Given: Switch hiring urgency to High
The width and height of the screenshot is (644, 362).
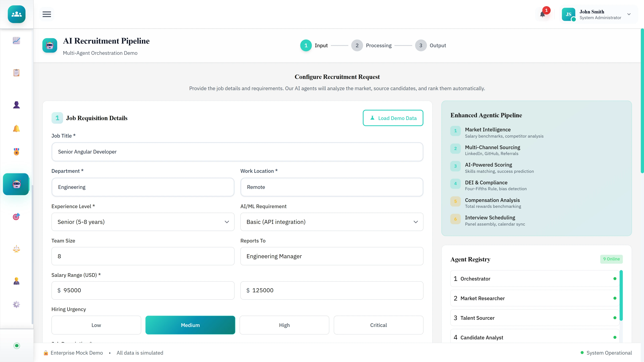Looking at the screenshot, I should (x=284, y=325).
